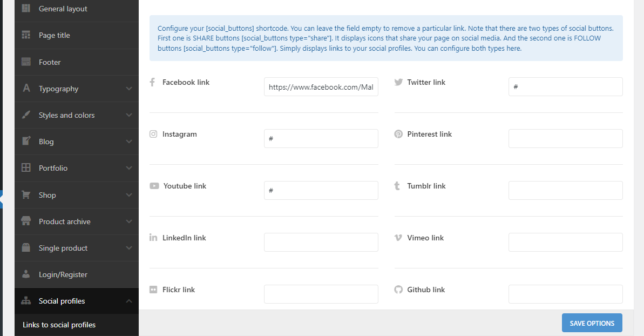Expand the Typography submenu chevron

(129, 89)
